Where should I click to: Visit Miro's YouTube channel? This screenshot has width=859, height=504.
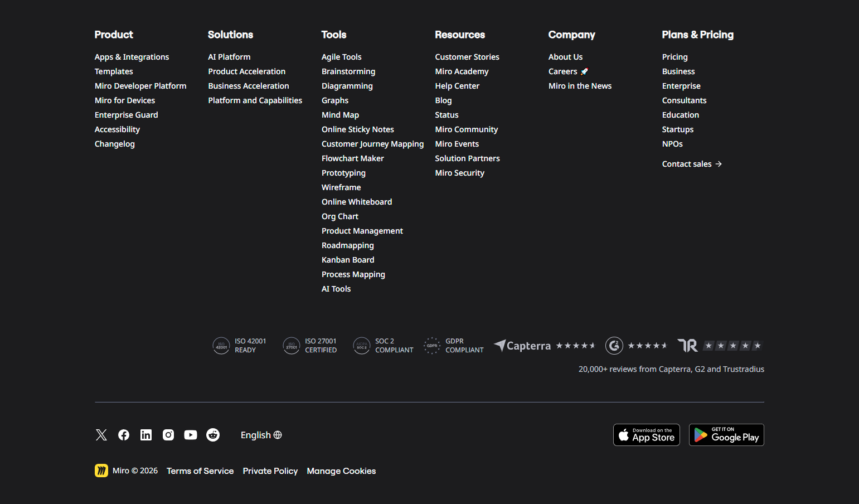(x=190, y=435)
